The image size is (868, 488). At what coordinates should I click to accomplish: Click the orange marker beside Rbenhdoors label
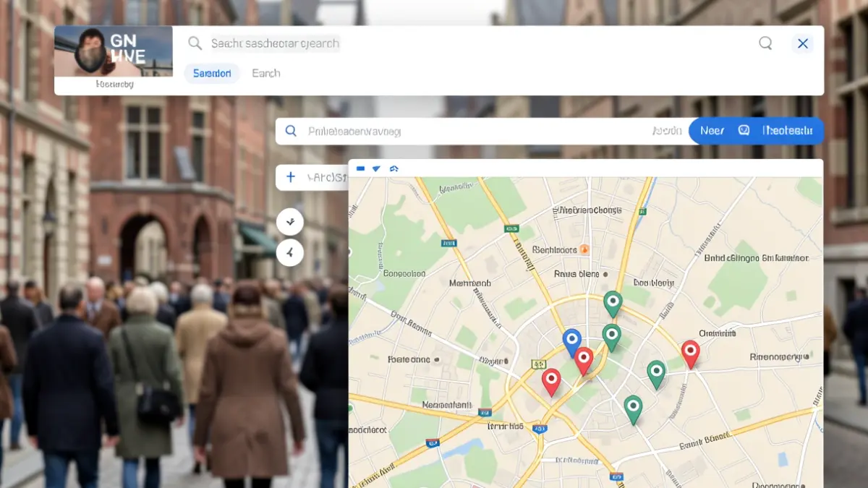[x=584, y=249]
